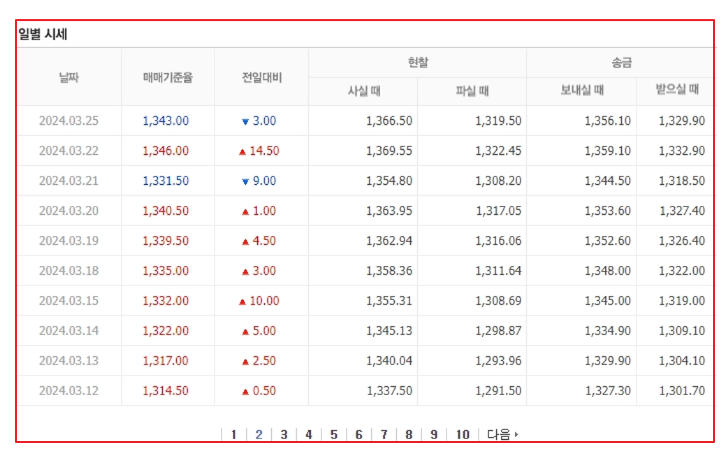Image resolution: width=723 pixels, height=451 pixels.
Task: Click remittance send value 1,356.10
Action: point(608,121)
